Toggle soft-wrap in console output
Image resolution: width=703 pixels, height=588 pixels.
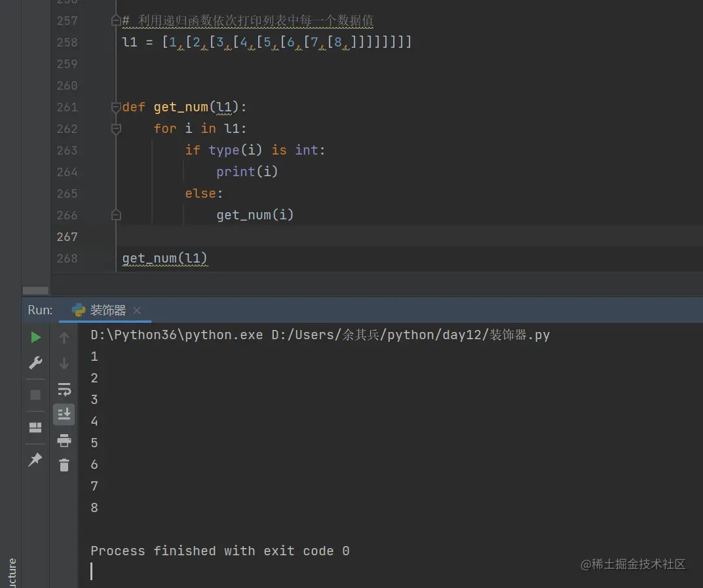pyautogui.click(x=64, y=389)
